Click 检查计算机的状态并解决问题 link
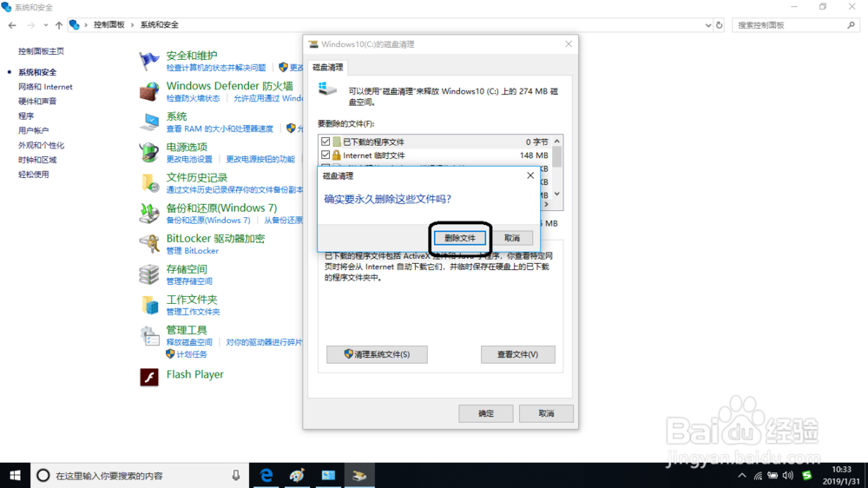This screenshot has height=488, width=868. click(x=216, y=68)
